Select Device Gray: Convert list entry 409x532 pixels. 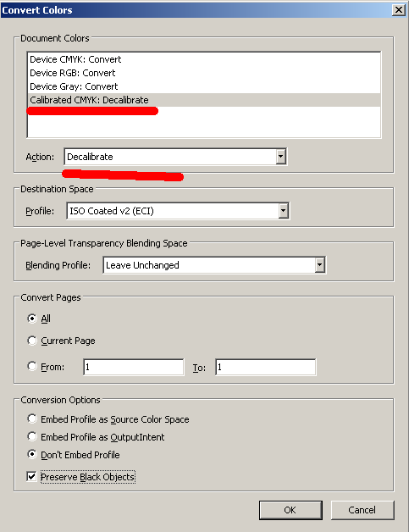point(205,86)
